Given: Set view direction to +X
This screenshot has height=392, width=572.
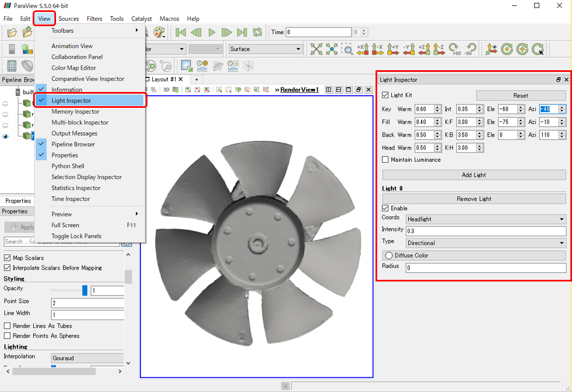Looking at the screenshot, I should click(x=362, y=49).
